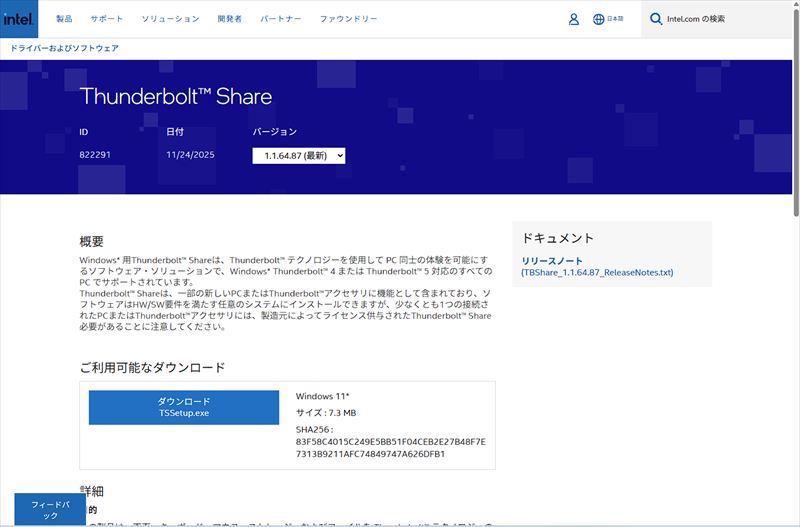Expand the version 1.1.64.87 dropdown
800x527 pixels.
pyautogui.click(x=299, y=156)
